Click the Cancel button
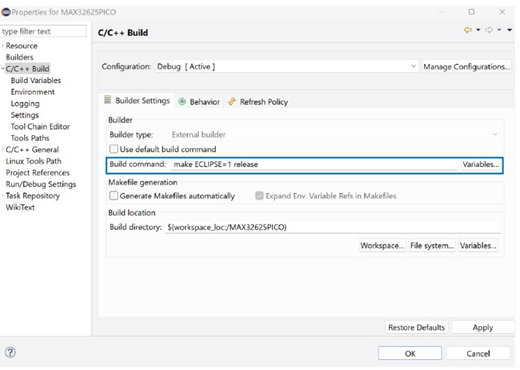Image resolution: width=520 pixels, height=370 pixels. [478, 353]
